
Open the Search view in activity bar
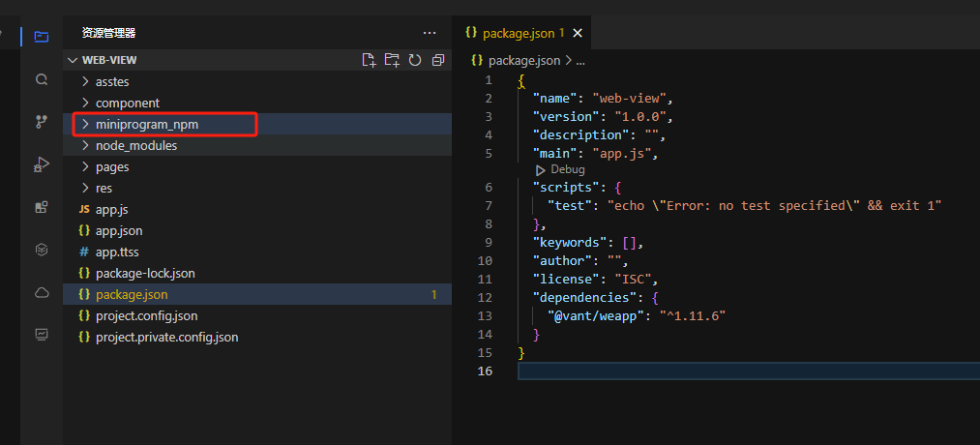click(x=41, y=79)
